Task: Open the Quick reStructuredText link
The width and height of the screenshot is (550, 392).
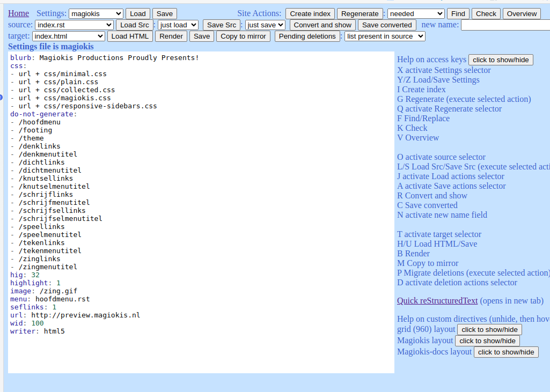Action: pos(437,301)
